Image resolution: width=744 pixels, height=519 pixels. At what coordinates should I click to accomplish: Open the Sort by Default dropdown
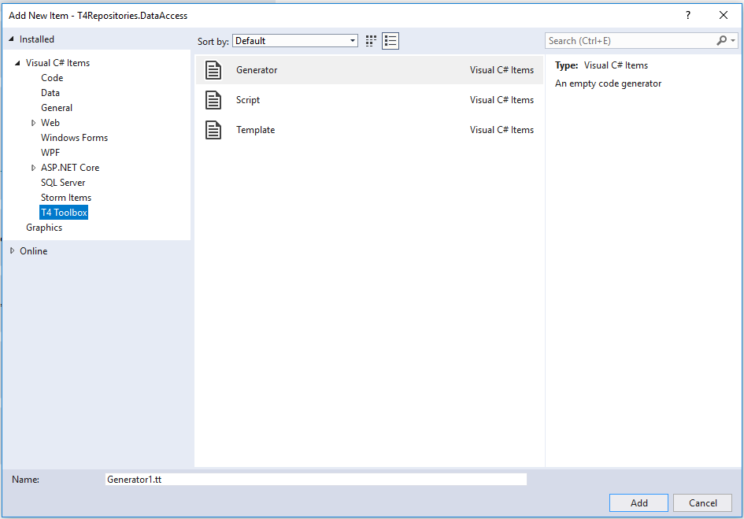point(295,41)
